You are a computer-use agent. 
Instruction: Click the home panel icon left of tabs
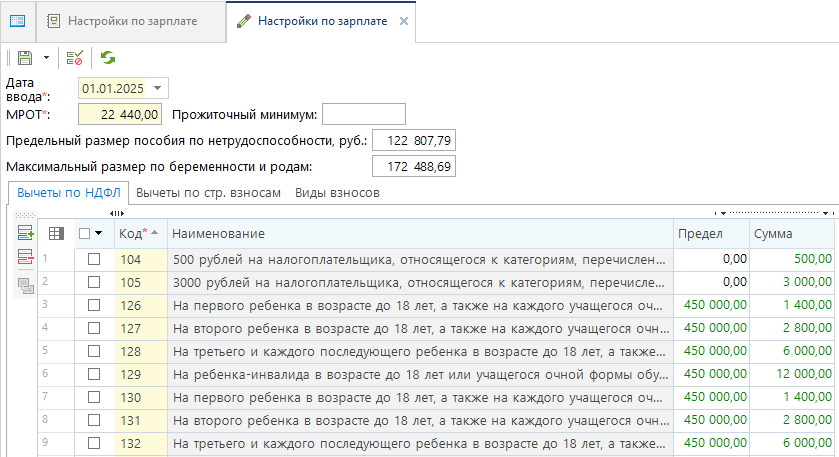(x=17, y=20)
